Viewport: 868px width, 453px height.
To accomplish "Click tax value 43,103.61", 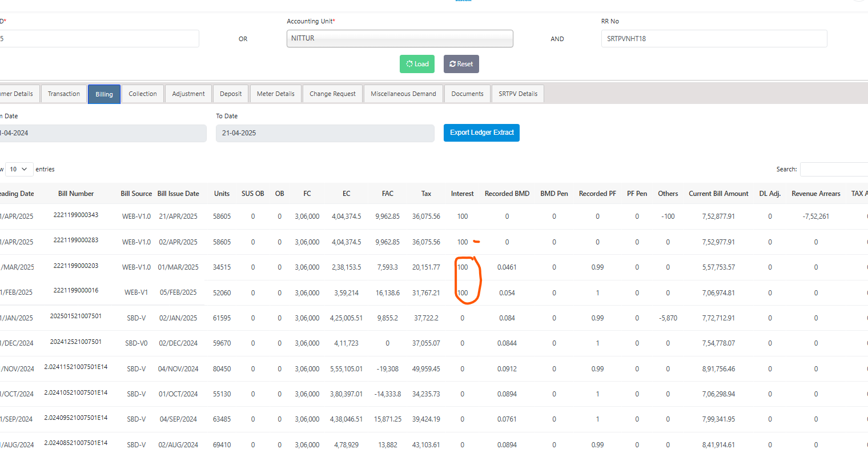I will (x=427, y=445).
